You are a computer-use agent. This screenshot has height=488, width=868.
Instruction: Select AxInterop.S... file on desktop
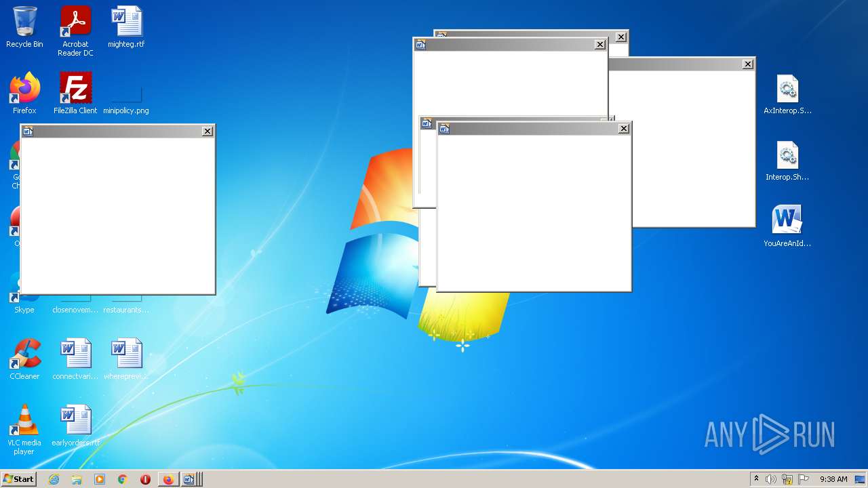pos(787,94)
